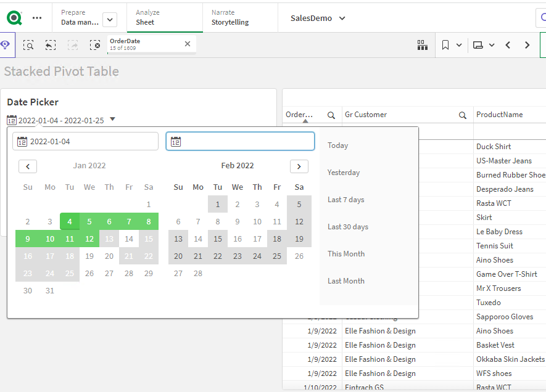Expand the Prepare dropdown arrow
Image resolution: width=546 pixels, height=392 pixels.
click(110, 20)
